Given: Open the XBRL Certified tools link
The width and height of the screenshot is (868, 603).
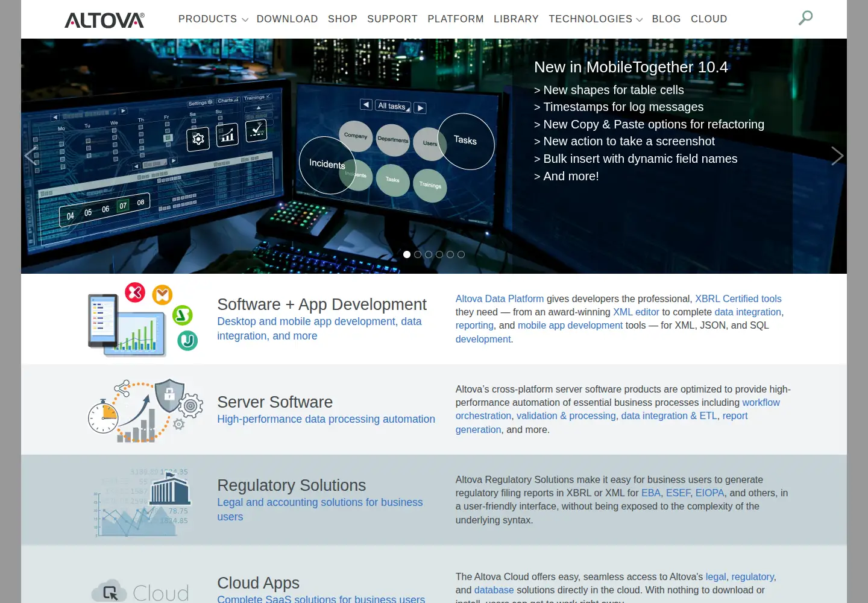Looking at the screenshot, I should pos(738,298).
